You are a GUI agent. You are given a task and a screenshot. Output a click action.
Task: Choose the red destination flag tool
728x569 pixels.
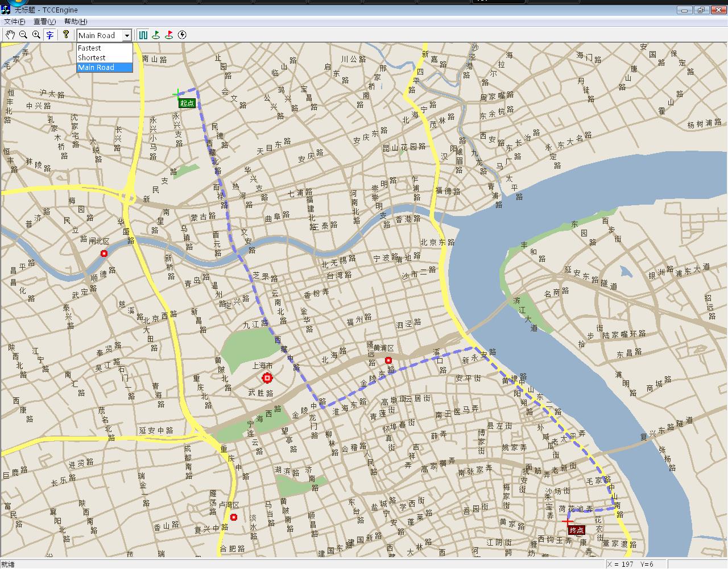(169, 35)
